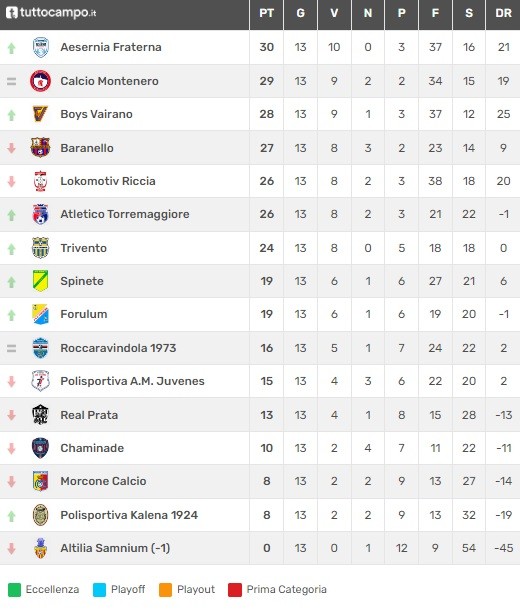
Task: Open the Lokomotiv Riccia team page
Action: pos(108,181)
